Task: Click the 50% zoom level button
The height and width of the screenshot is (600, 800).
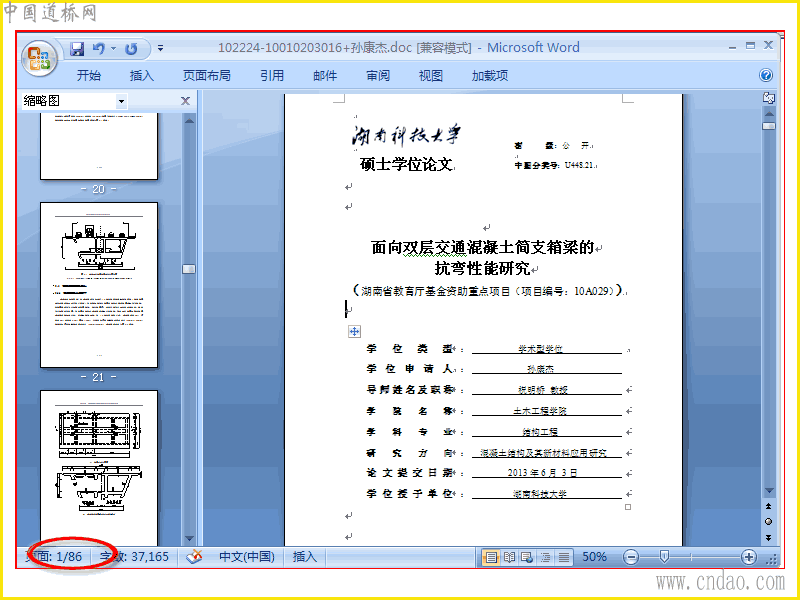Action: click(594, 557)
